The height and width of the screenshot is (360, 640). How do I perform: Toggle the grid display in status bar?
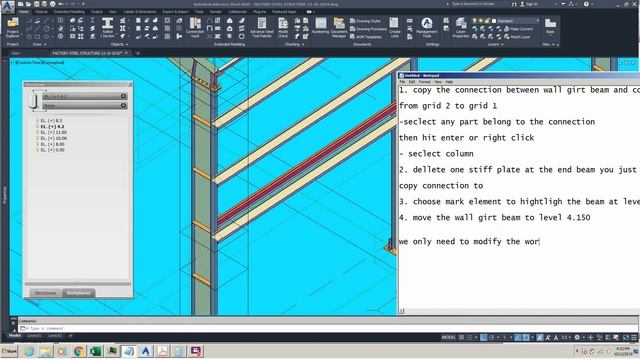[461, 338]
